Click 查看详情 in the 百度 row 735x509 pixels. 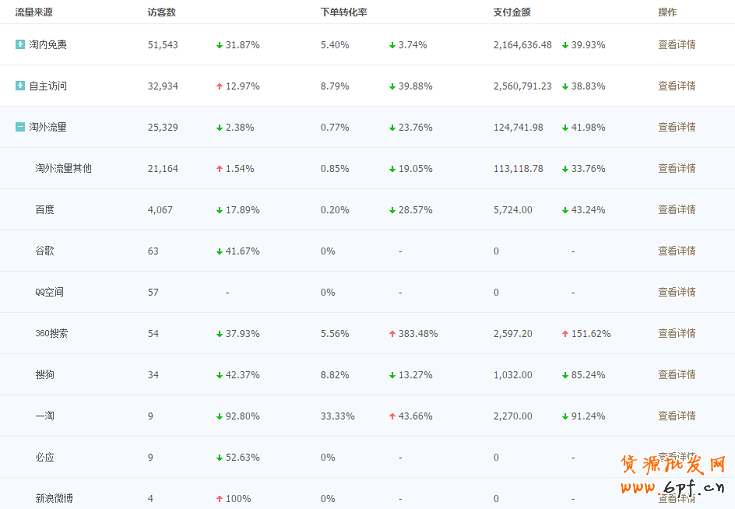tap(676, 210)
